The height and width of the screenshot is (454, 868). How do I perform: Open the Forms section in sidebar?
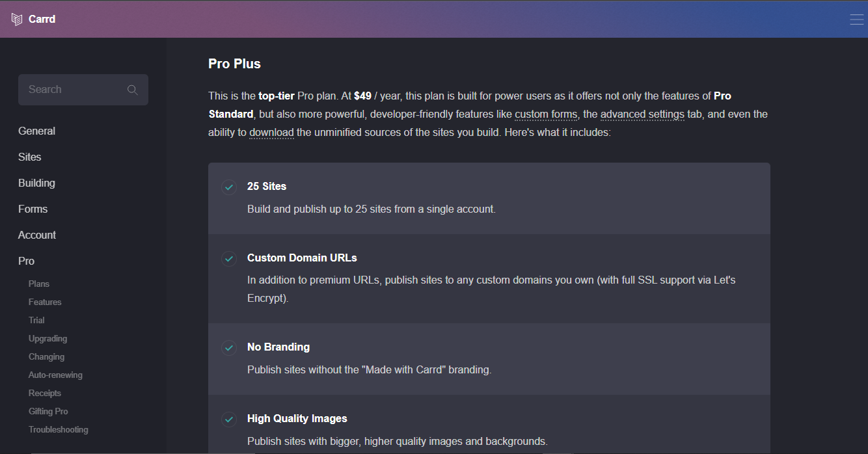pyautogui.click(x=33, y=209)
